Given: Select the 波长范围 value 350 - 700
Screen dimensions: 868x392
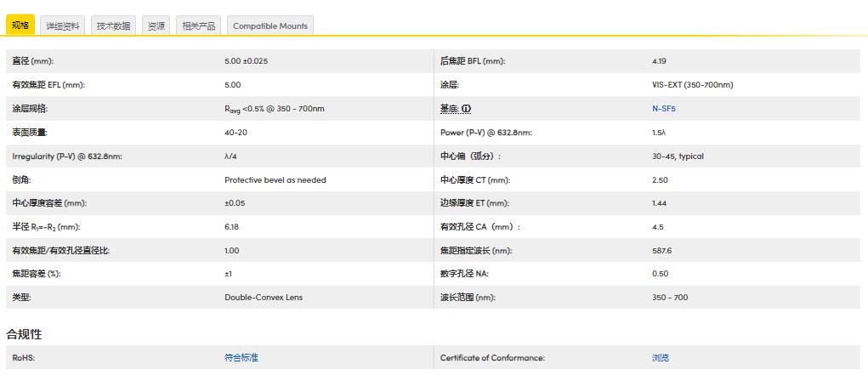Looking at the screenshot, I should coord(669,298).
